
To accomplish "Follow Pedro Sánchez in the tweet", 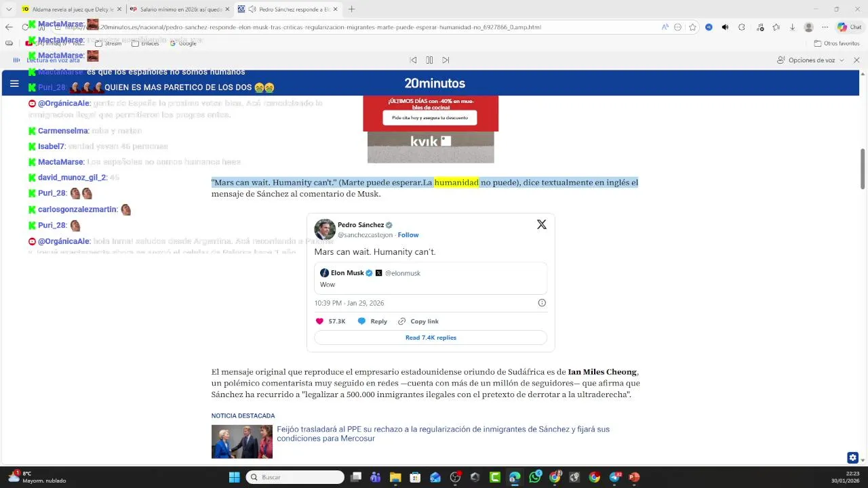I will click(x=408, y=235).
